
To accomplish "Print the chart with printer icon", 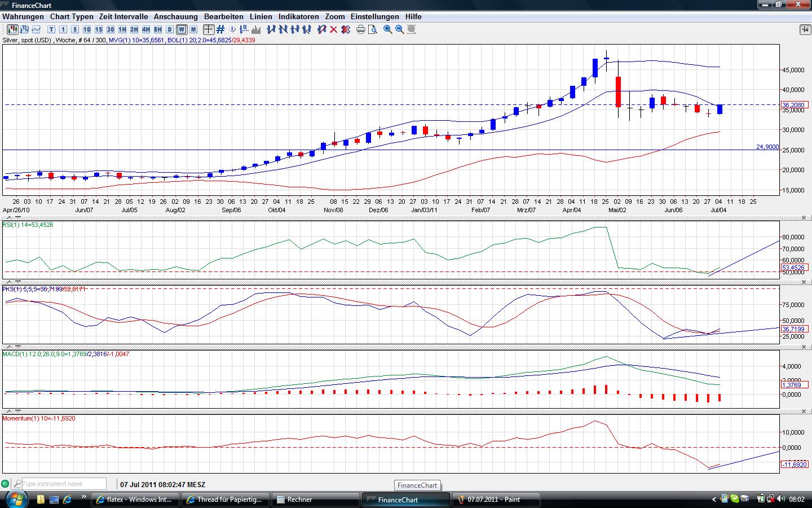I will 361,29.
